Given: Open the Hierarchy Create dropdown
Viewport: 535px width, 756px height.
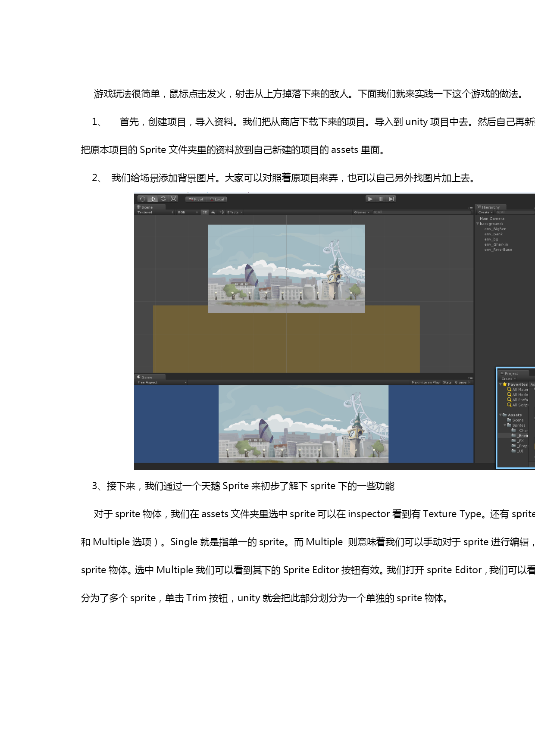Looking at the screenshot, I should point(485,212).
